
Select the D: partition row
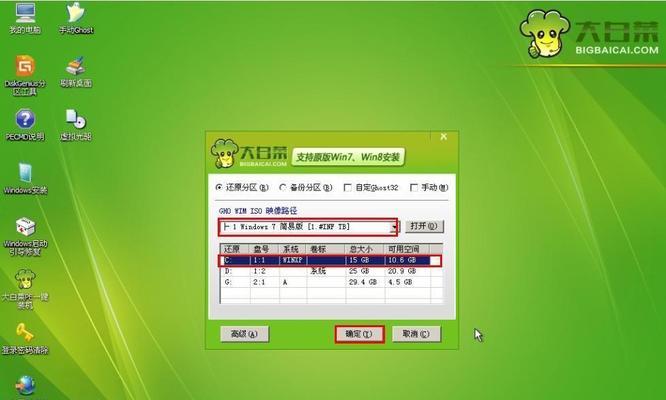pos(330,271)
